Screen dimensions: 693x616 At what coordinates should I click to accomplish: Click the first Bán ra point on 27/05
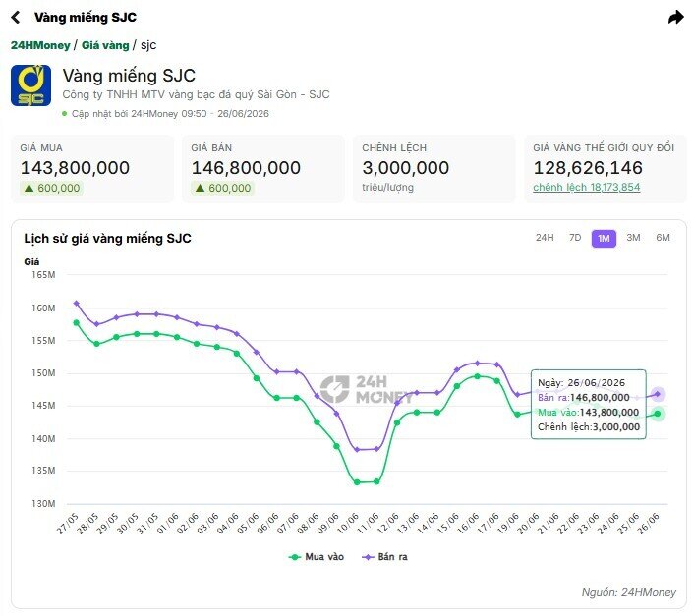(77, 304)
